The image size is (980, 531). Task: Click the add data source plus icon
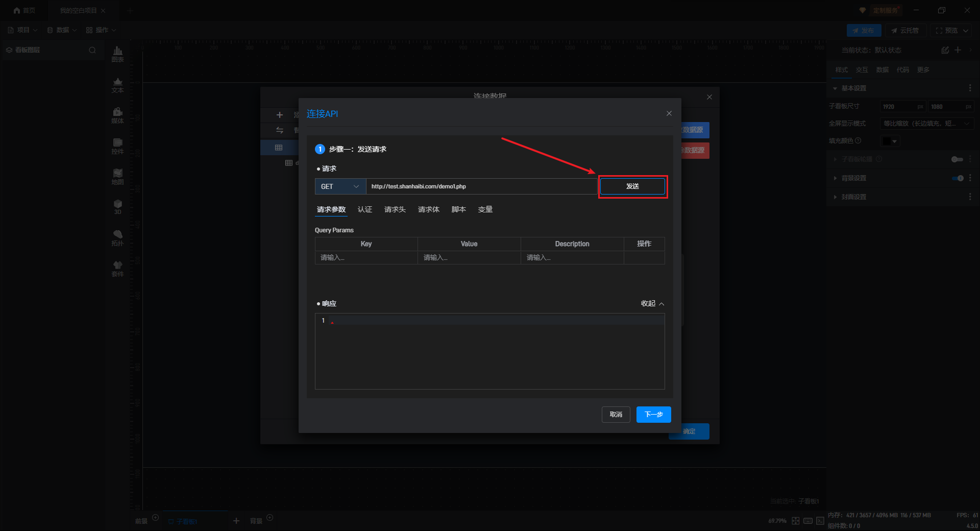pos(279,115)
